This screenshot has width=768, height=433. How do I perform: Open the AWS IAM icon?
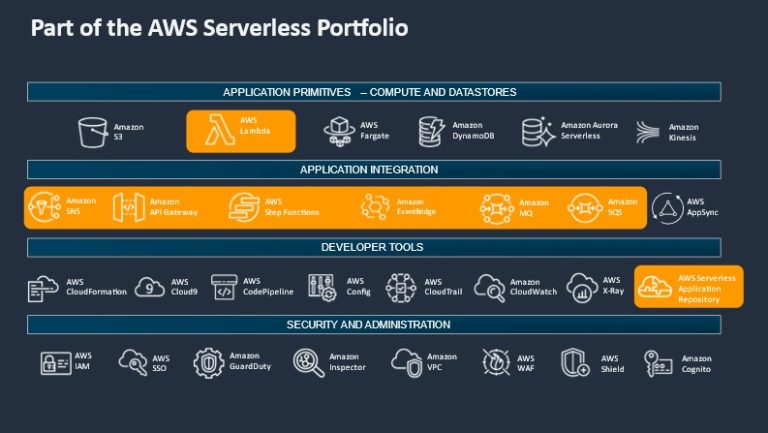pyautogui.click(x=56, y=363)
